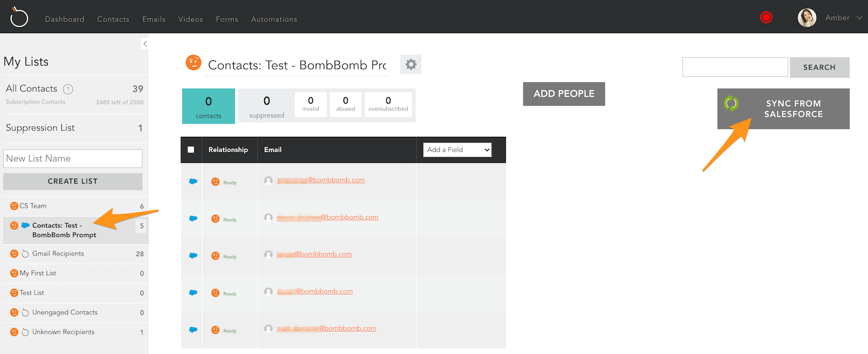The height and width of the screenshot is (354, 868).
Task: Click the refresh icon beside Unengaged Contacts
Action: (x=25, y=312)
